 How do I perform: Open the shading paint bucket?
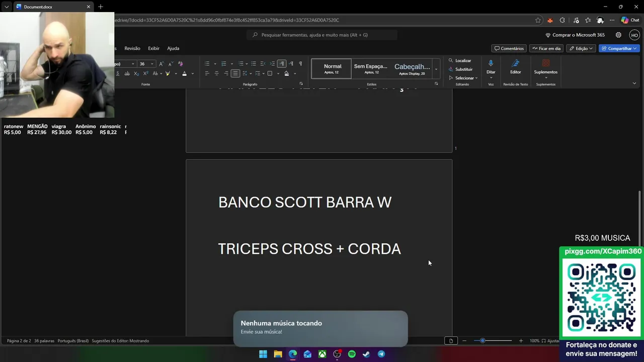(287, 73)
